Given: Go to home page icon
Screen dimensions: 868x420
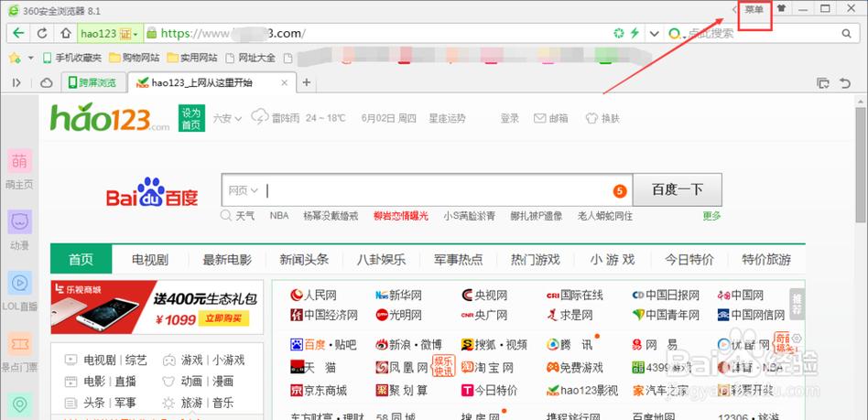Looking at the screenshot, I should click(x=66, y=33).
